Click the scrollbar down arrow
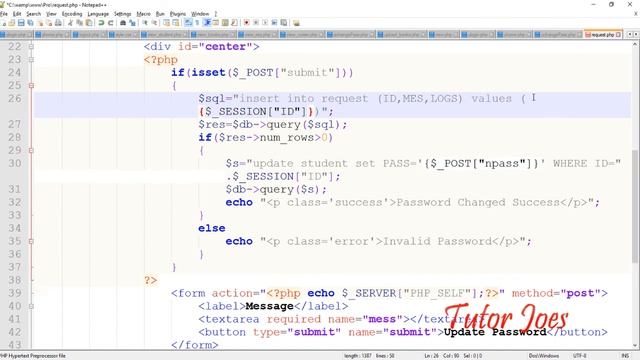The image size is (640, 360). click(x=636, y=345)
